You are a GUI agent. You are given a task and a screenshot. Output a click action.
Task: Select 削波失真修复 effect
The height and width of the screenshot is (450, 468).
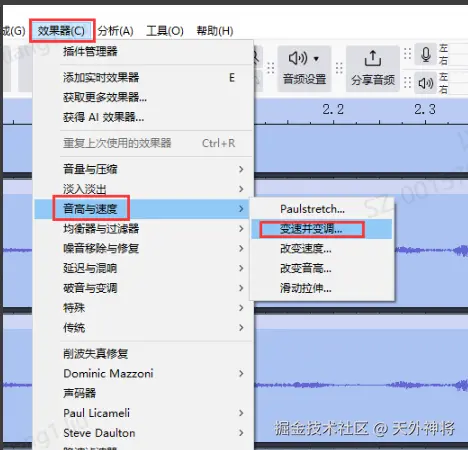[144, 354]
